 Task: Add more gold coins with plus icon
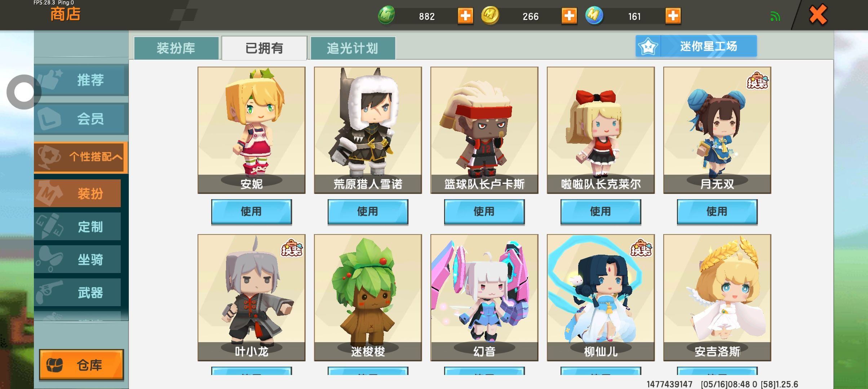569,16
